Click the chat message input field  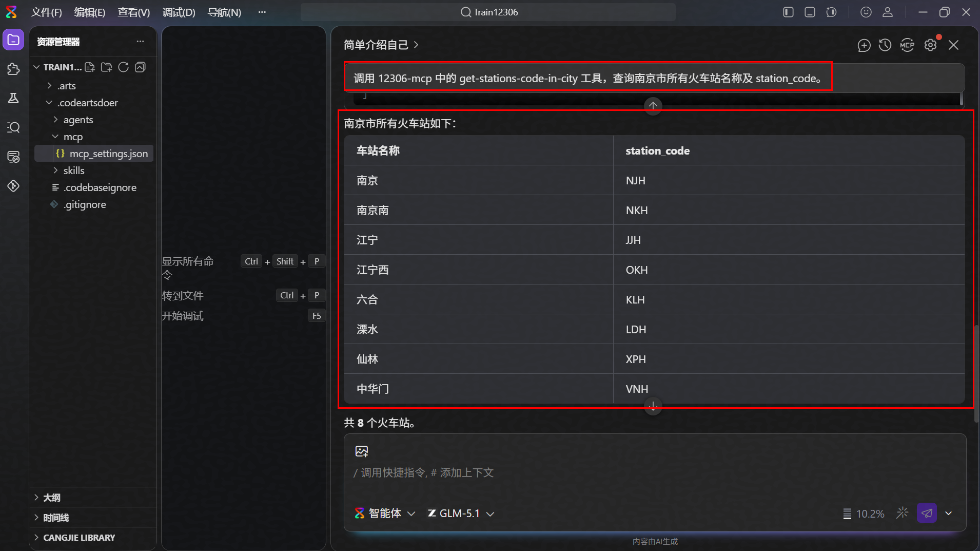click(655, 473)
